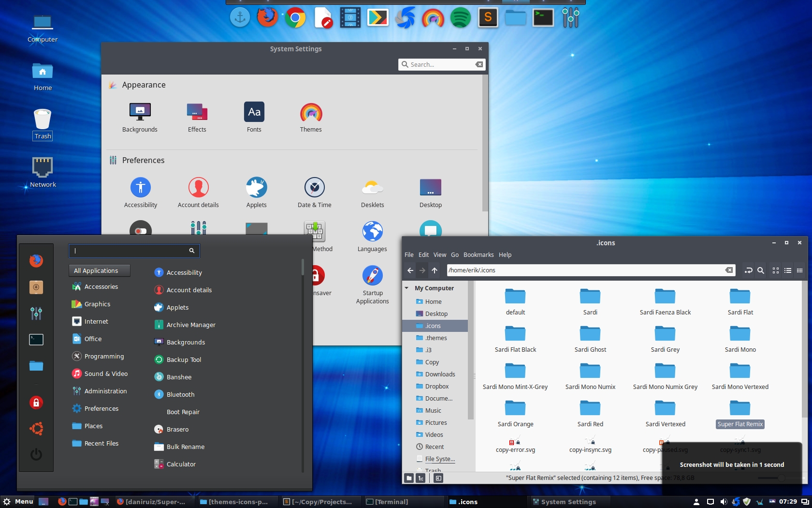The image size is (812, 508).
Task: Select Sardi Orange folder
Action: coord(515,413)
